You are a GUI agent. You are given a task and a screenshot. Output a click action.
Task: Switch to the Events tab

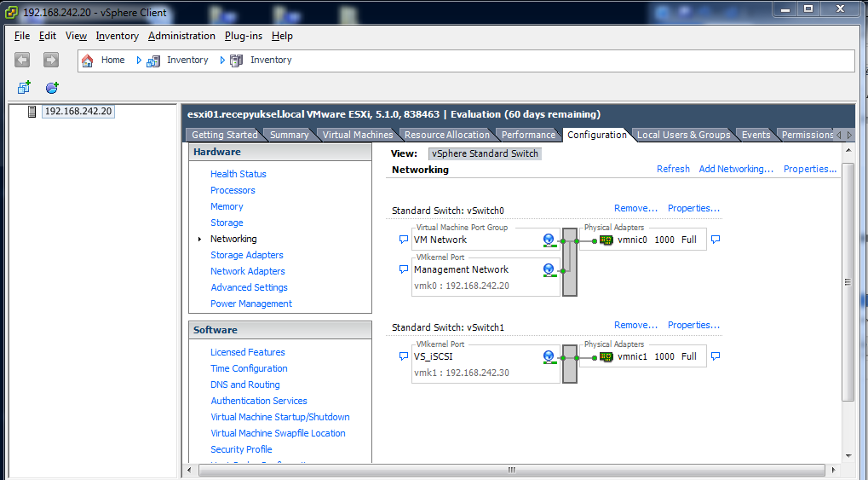tap(756, 135)
